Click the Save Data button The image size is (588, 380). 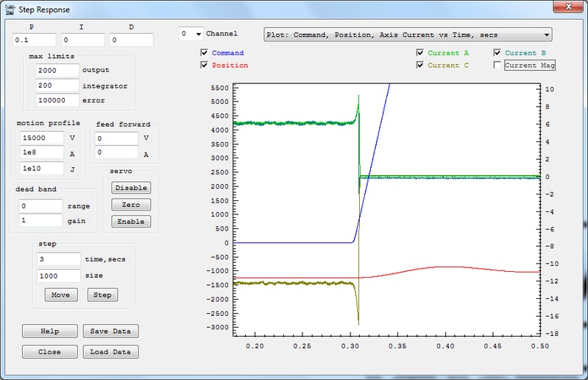pos(110,331)
